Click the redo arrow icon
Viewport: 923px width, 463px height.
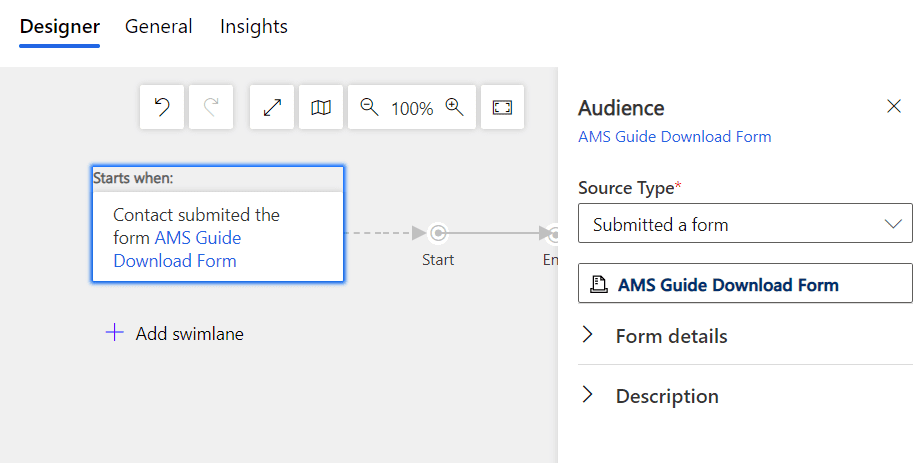point(211,107)
